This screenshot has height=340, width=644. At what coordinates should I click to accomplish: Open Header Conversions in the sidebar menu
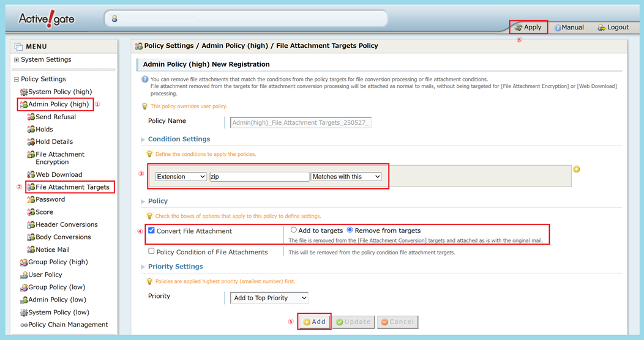66,224
